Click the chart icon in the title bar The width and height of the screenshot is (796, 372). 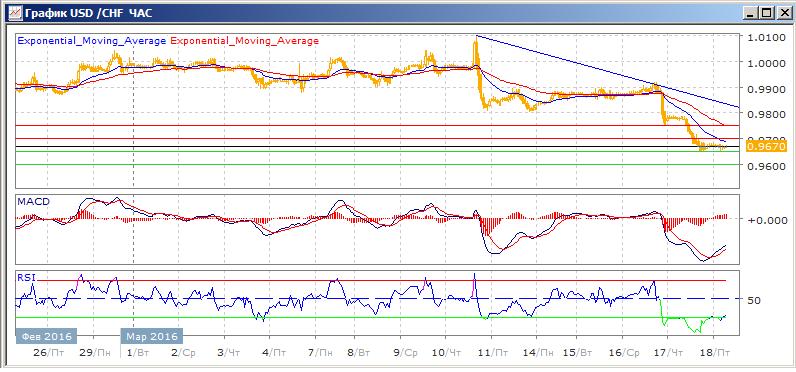click(14, 12)
